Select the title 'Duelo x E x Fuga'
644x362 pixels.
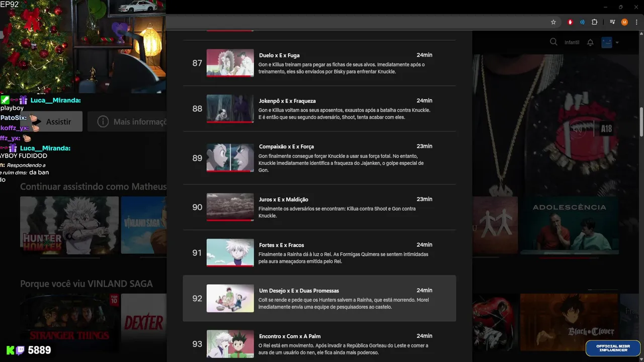[x=279, y=55]
